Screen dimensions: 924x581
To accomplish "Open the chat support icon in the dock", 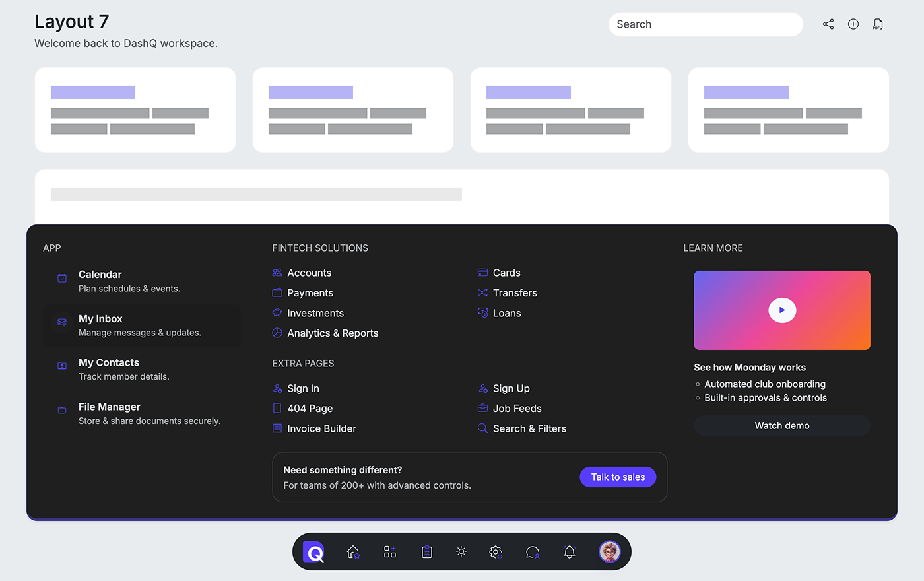I will coord(533,551).
